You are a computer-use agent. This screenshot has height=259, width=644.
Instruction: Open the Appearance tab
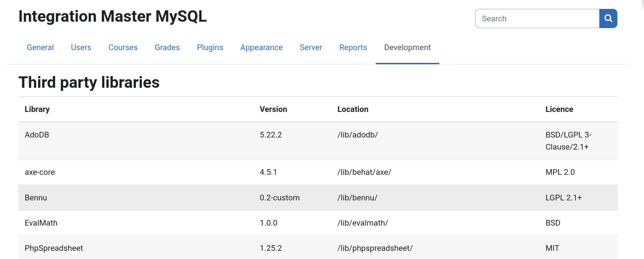(262, 48)
